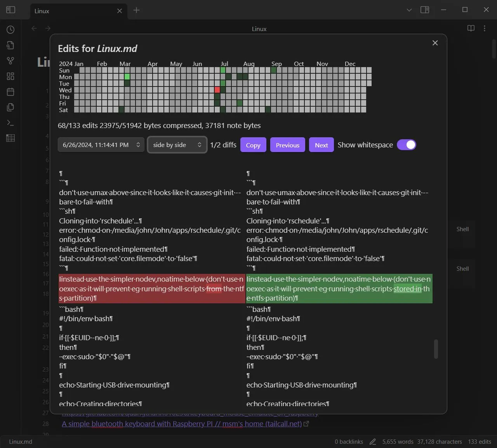
Task: Expand the side by side view dropdown
Action: point(177,145)
